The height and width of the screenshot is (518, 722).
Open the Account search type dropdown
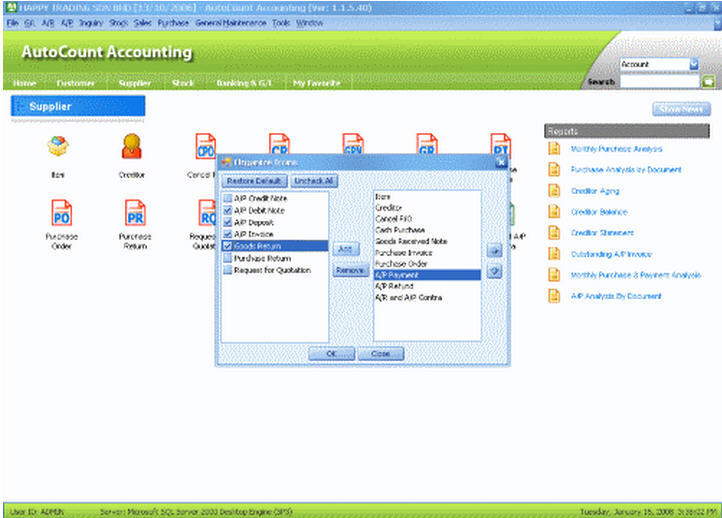(693, 64)
